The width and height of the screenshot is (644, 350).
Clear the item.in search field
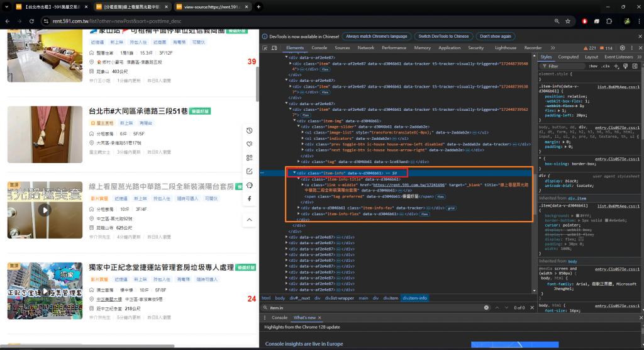[x=486, y=308]
